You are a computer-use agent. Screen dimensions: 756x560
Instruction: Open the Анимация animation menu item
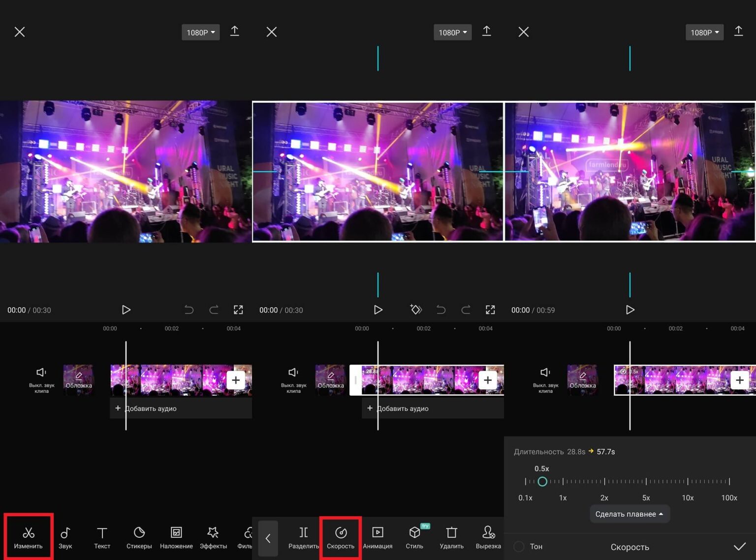point(378,536)
